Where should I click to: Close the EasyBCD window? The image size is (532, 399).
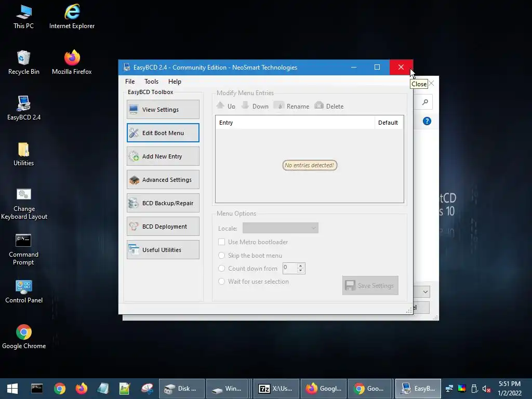click(x=401, y=67)
